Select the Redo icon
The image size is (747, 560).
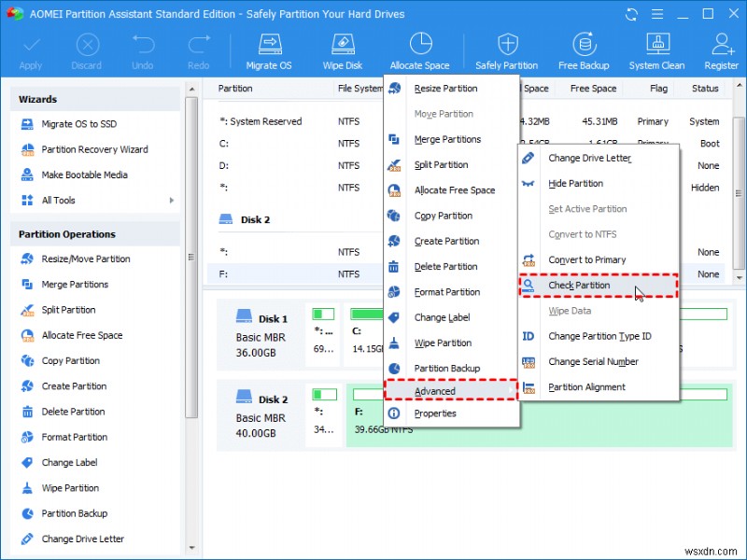(198, 50)
